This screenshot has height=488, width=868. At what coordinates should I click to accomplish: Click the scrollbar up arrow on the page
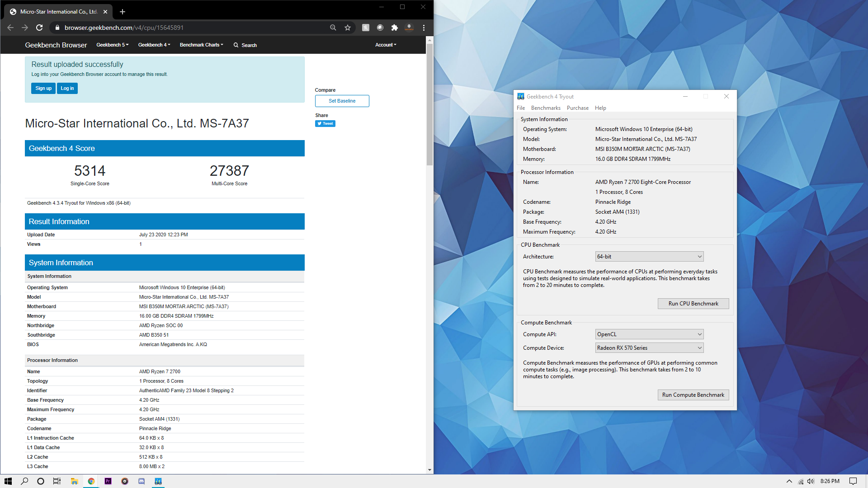point(429,40)
